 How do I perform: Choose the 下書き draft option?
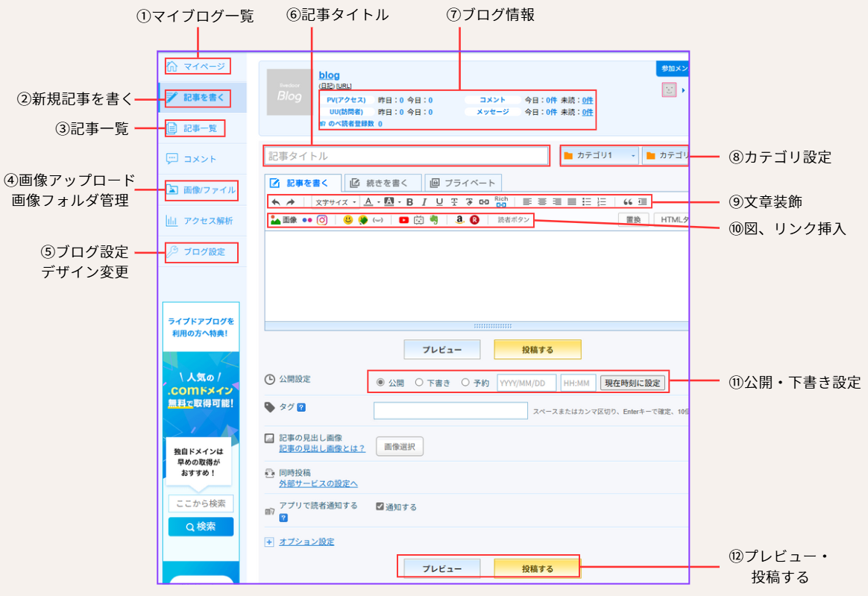[x=419, y=383]
